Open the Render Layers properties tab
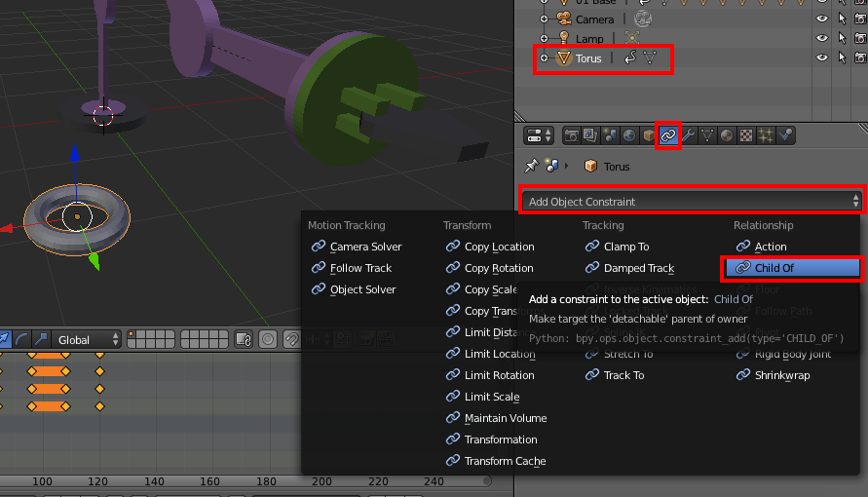This screenshot has width=868, height=497. [x=590, y=135]
